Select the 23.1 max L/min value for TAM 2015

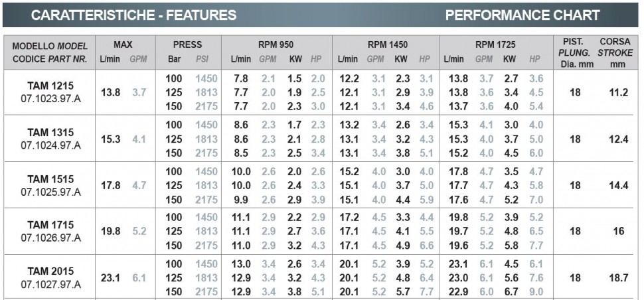[110, 278]
